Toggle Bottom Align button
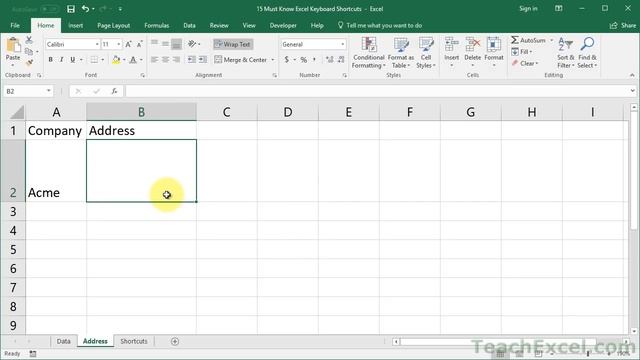 [176, 44]
